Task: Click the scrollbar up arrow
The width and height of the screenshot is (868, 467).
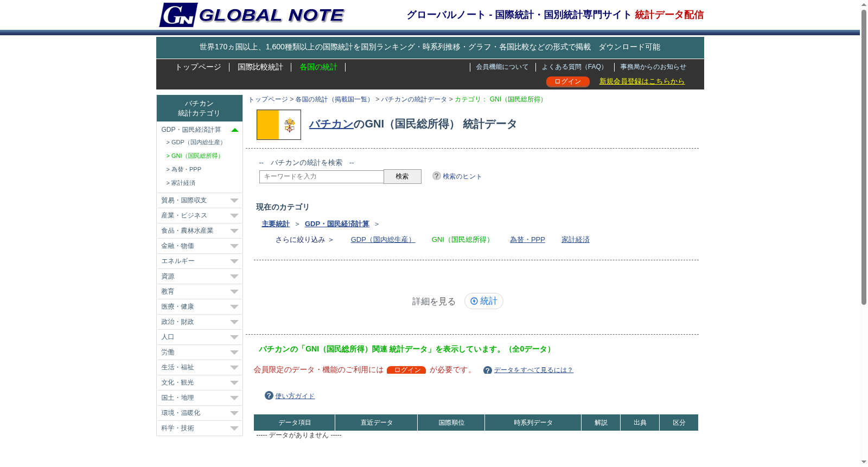Action: pyautogui.click(x=864, y=4)
